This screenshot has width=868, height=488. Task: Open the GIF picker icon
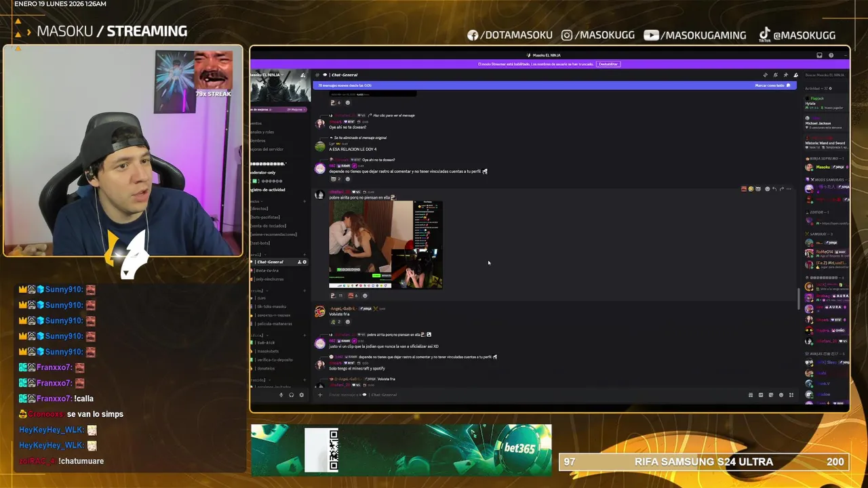coord(761,394)
